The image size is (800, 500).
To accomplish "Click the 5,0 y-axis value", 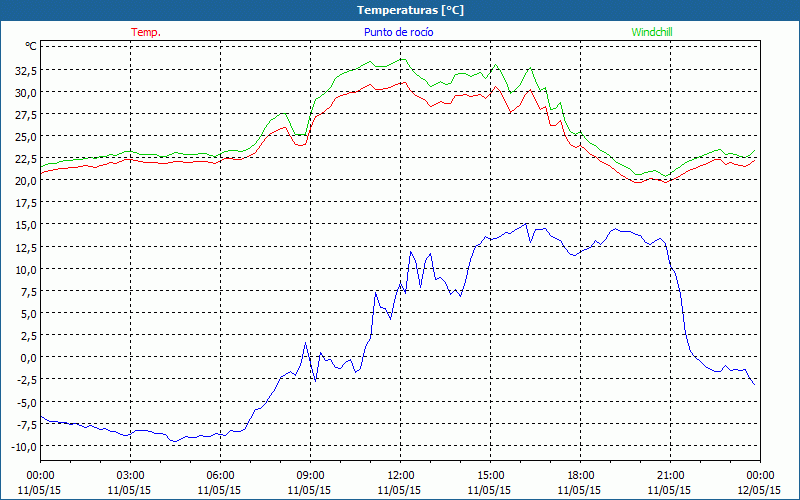I will pos(28,314).
